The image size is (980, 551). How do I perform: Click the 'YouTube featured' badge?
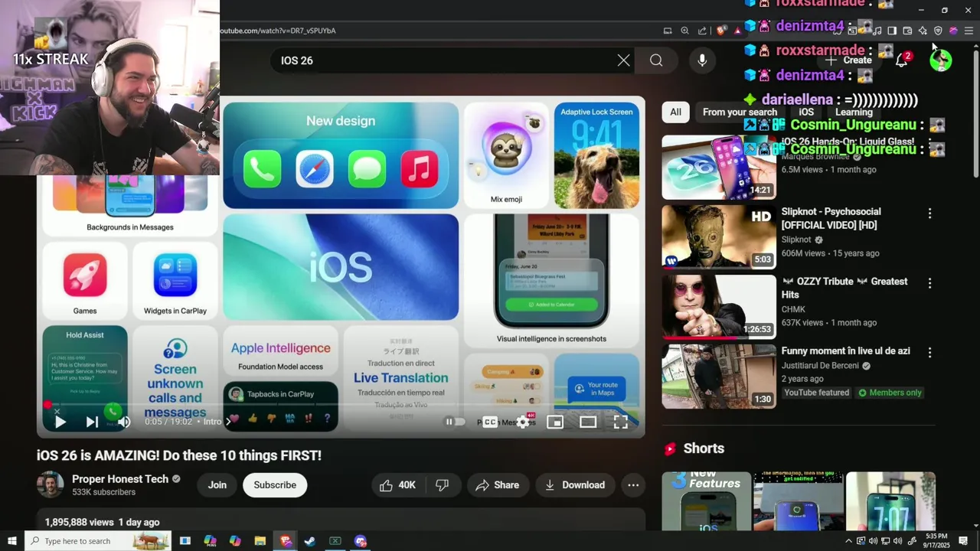(816, 393)
